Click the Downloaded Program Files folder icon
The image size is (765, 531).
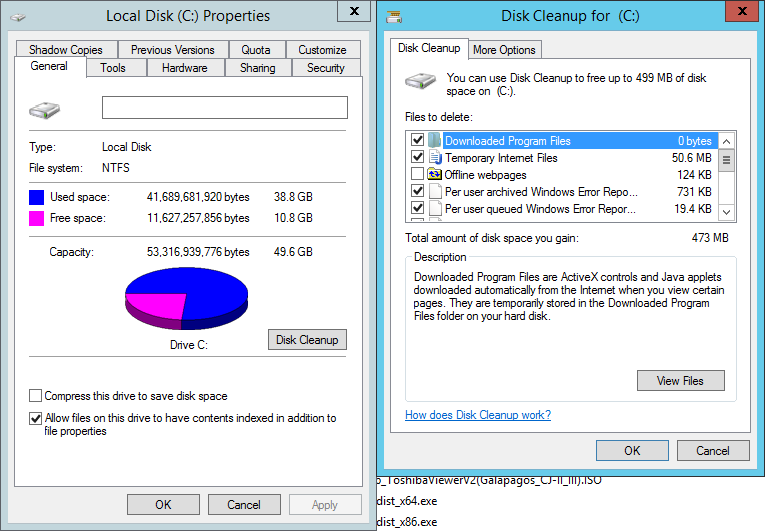point(434,141)
